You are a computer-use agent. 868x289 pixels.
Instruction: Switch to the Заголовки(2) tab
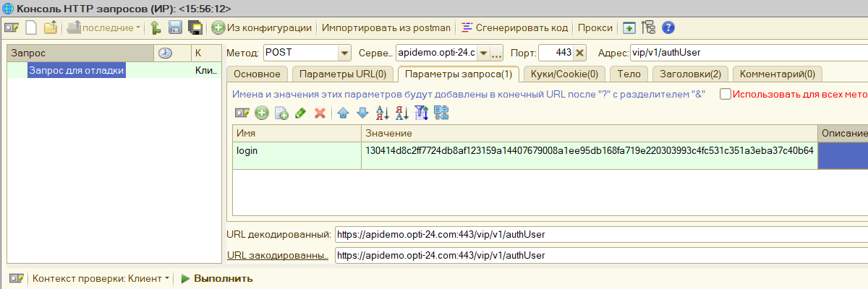[x=690, y=74]
